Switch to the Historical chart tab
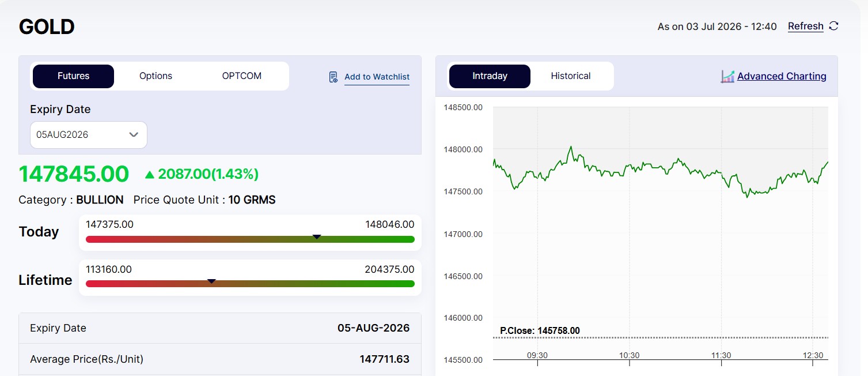The width and height of the screenshot is (868, 376). point(571,76)
